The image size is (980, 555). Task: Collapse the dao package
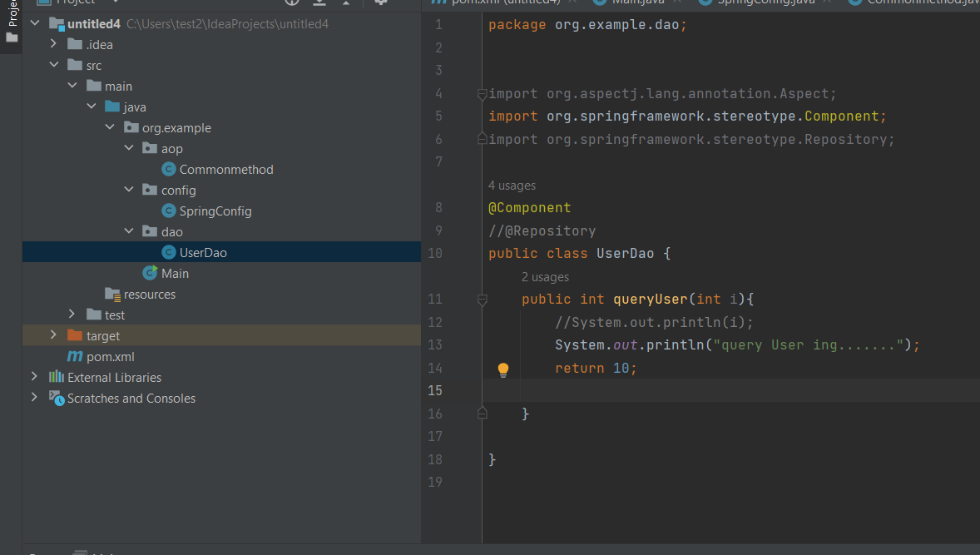[129, 230]
